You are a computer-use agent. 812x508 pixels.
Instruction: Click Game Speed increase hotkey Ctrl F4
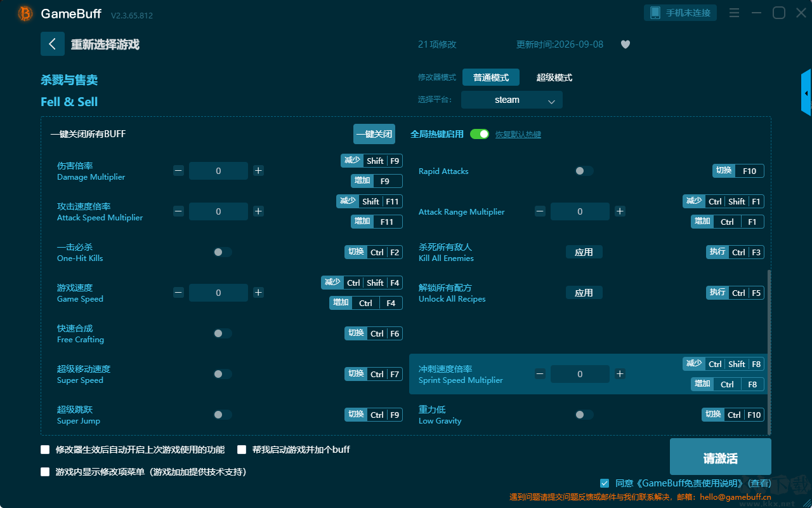366,303
